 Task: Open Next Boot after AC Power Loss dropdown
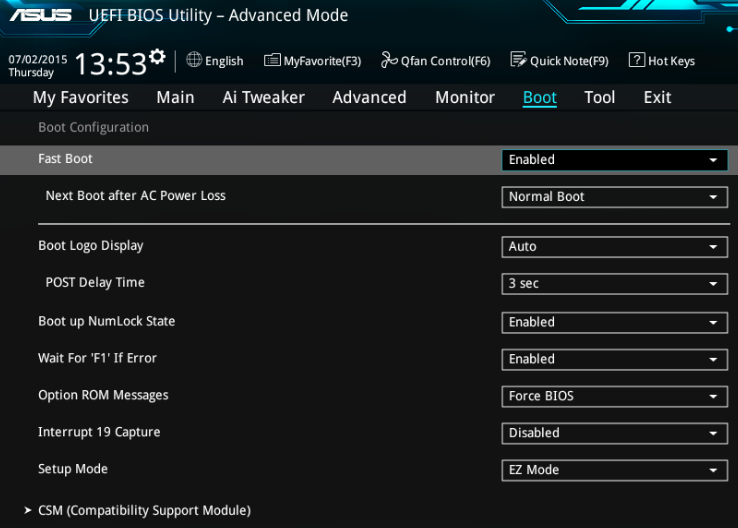tap(615, 197)
